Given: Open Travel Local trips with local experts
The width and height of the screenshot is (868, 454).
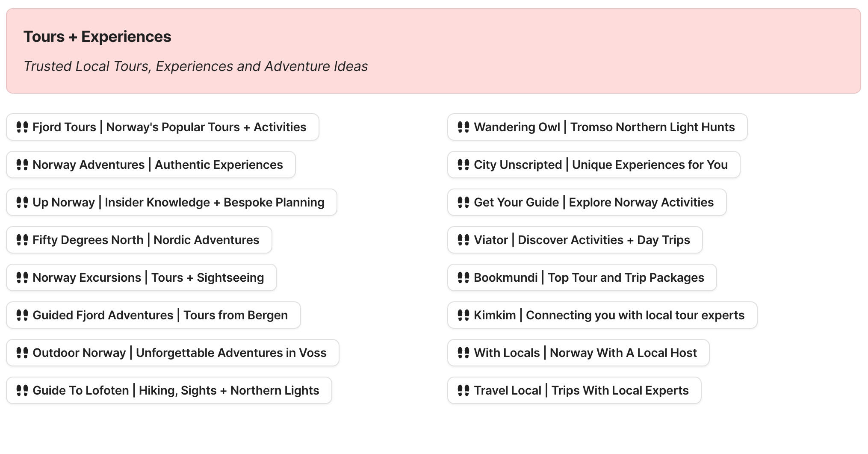Looking at the screenshot, I should (x=574, y=390).
